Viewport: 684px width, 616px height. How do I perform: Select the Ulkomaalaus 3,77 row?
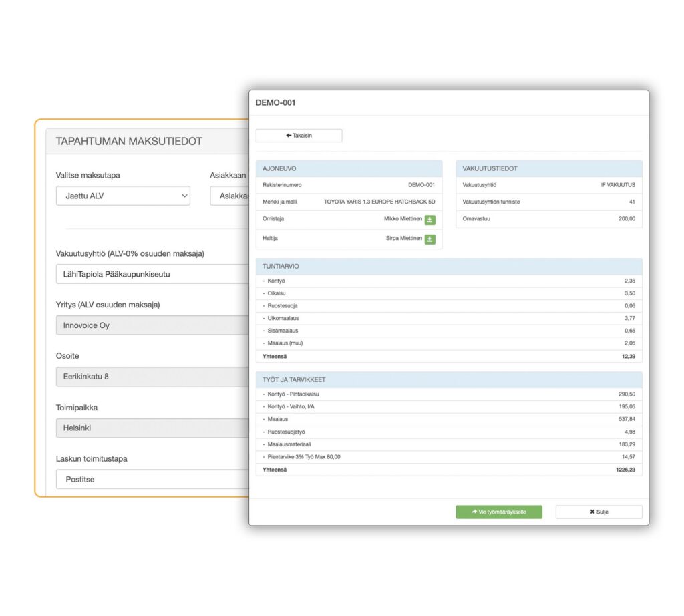pyautogui.click(x=449, y=319)
